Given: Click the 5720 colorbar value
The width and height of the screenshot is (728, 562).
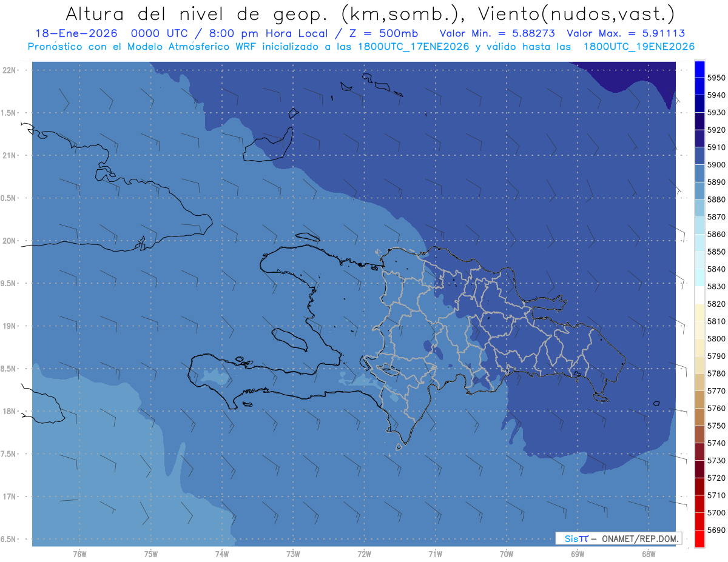Looking at the screenshot, I should 716,478.
